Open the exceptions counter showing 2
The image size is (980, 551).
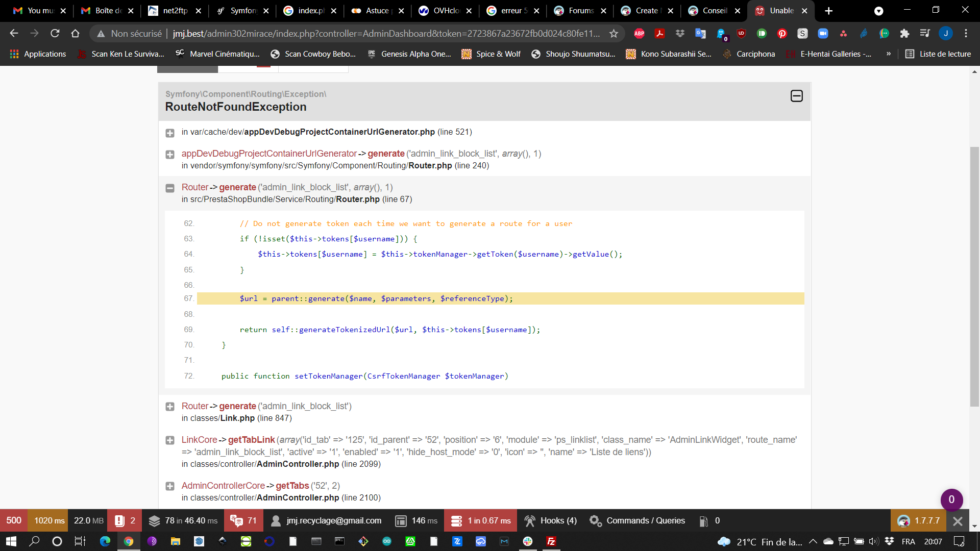[125, 520]
